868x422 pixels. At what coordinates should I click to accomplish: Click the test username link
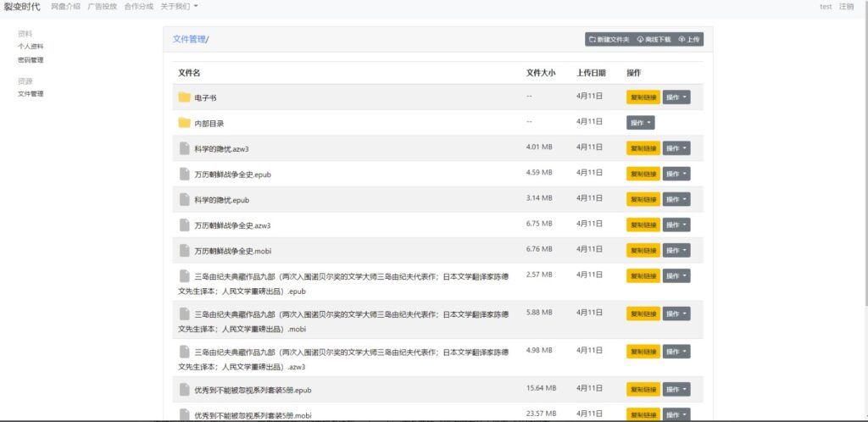coord(826,7)
